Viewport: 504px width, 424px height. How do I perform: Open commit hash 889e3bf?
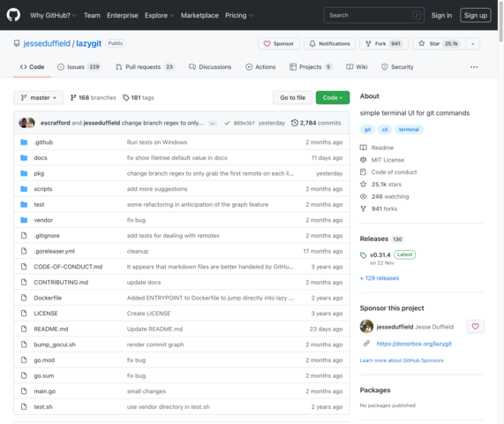pyautogui.click(x=244, y=123)
